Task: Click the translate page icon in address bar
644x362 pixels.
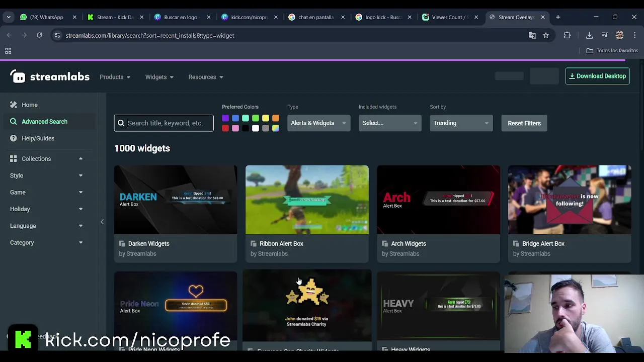Action: 532,35
